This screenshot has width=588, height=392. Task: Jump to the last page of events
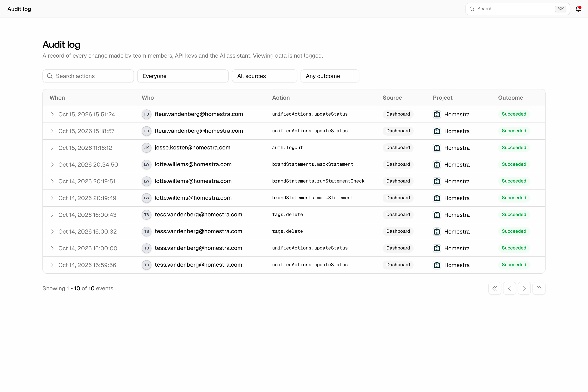coord(539,288)
